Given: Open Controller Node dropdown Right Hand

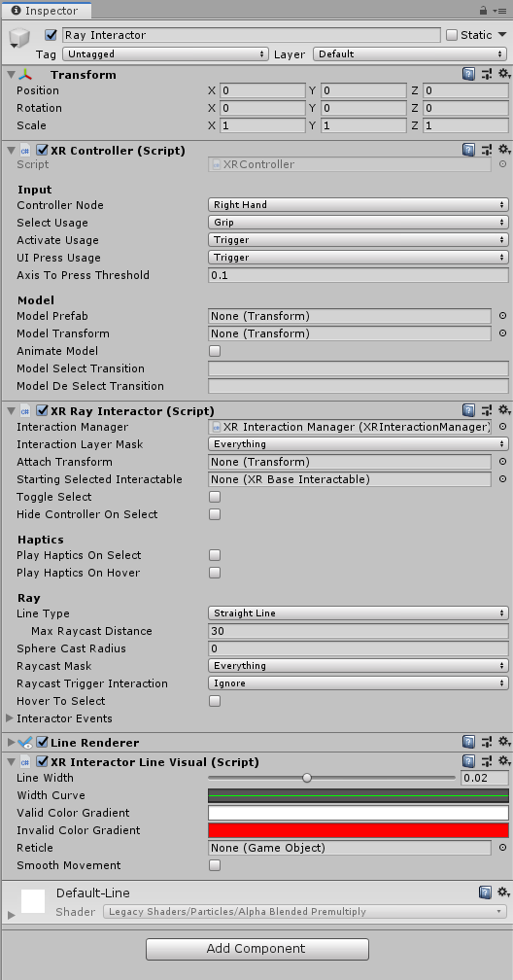Looking at the screenshot, I should tap(359, 205).
